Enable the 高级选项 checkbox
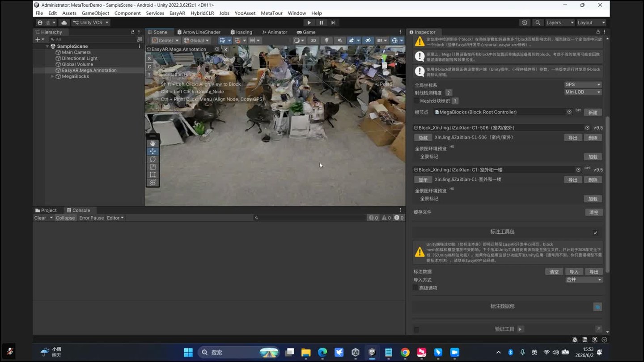 tap(415, 288)
